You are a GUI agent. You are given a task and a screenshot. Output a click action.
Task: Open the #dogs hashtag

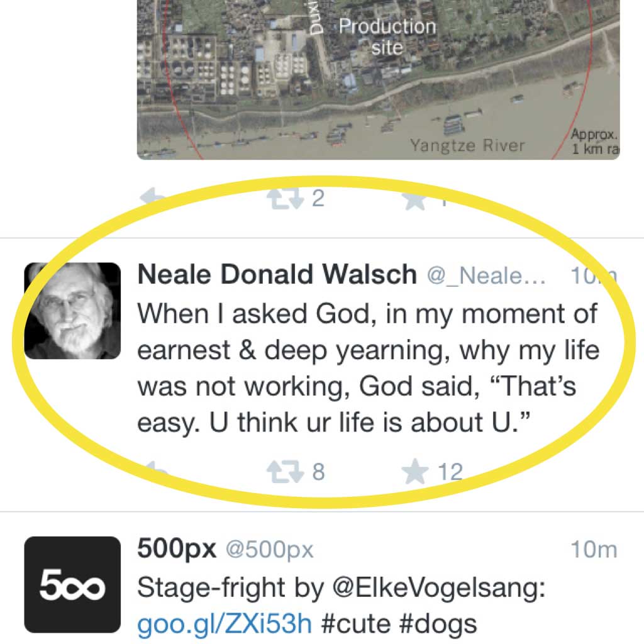tap(438, 624)
